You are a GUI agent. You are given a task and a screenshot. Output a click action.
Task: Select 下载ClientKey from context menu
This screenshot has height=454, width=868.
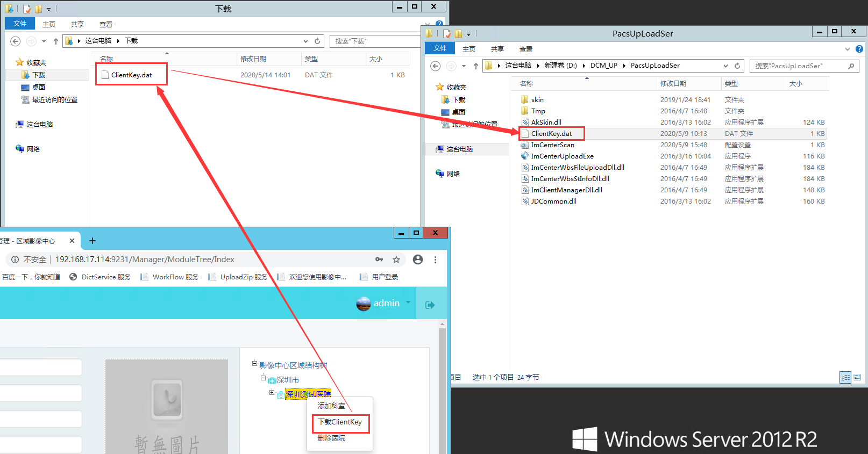pyautogui.click(x=340, y=422)
